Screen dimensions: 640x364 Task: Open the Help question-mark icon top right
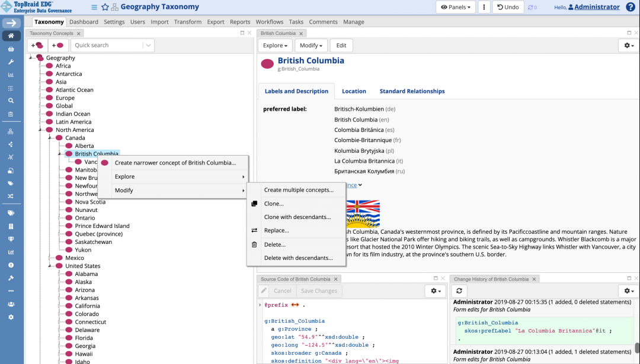point(632,7)
